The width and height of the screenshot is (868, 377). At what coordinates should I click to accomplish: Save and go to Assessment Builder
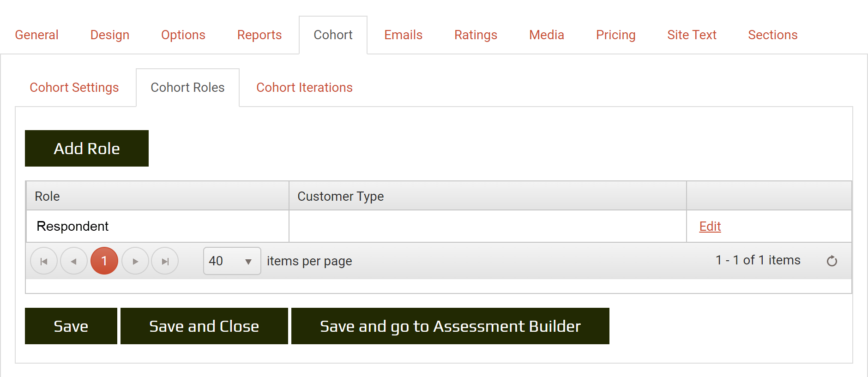pyautogui.click(x=450, y=326)
